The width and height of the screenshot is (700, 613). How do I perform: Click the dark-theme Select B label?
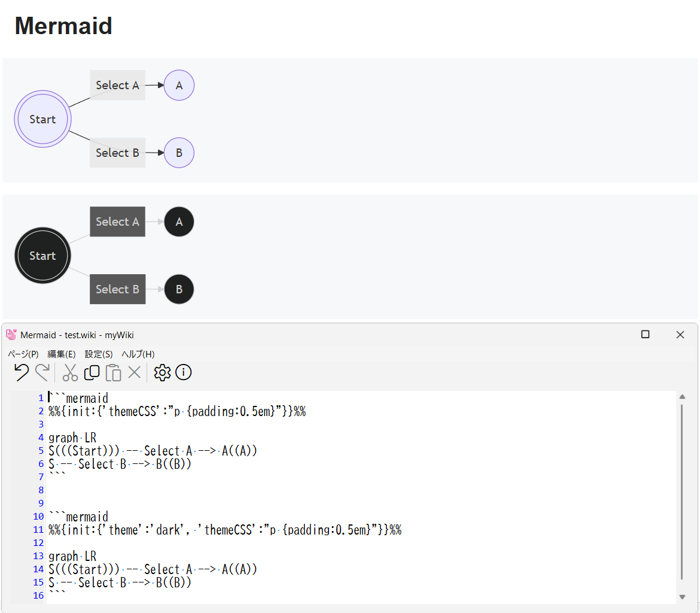[x=117, y=289]
